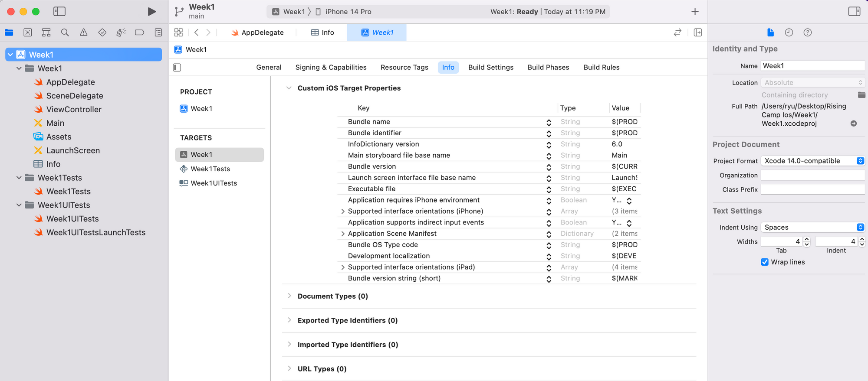Choose containing directory folder icon
Viewport: 868px width, 381px height.
pos(861,95)
